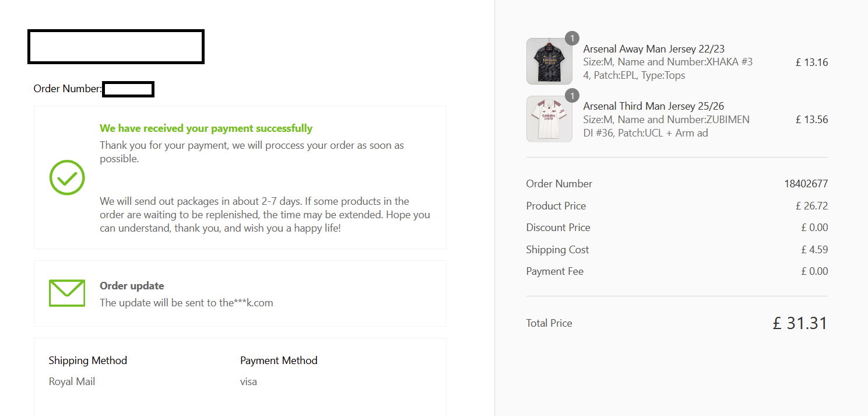Open the Arsenal Away Man Jersey thumbnail
The image size is (868, 416).
pos(549,62)
